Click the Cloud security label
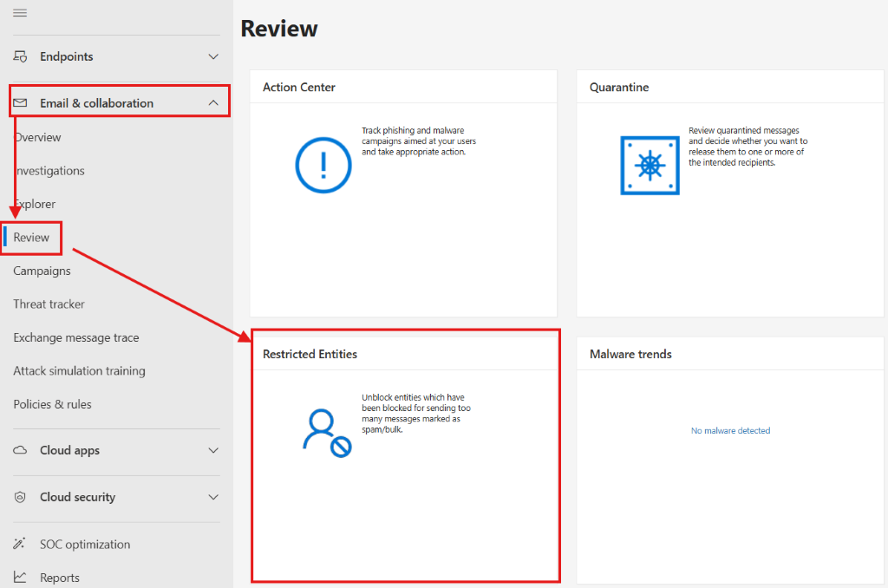 tap(77, 497)
